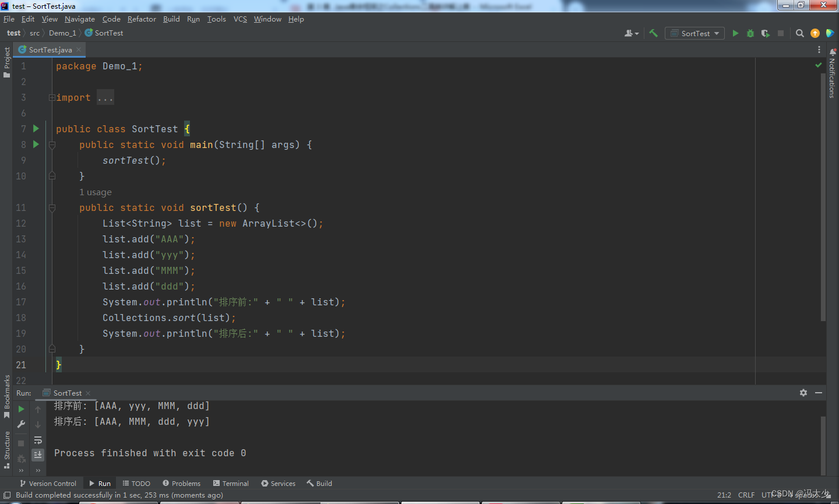
Task: Click the orange IDE update arrow icon
Action: point(815,33)
